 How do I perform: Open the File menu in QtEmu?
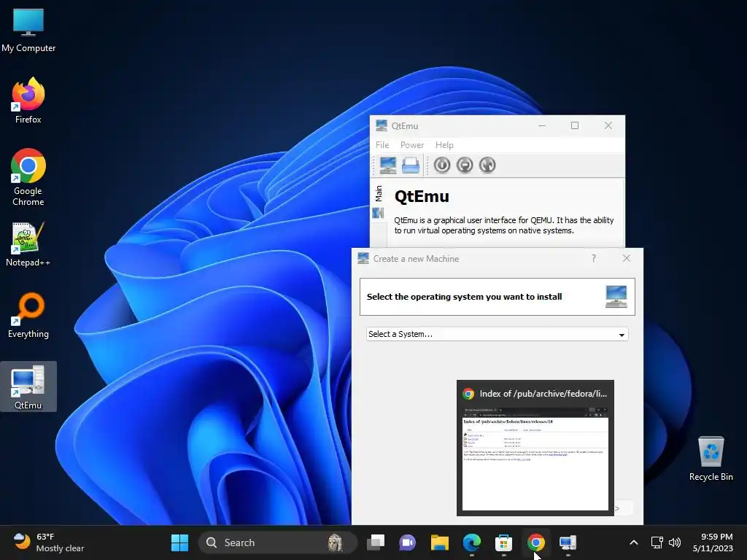[382, 145]
